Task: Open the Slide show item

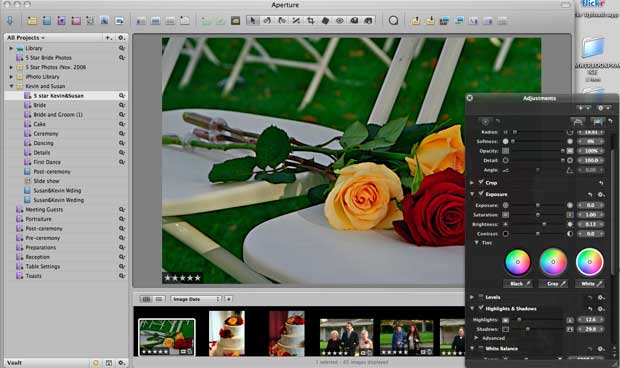Action: tap(46, 181)
